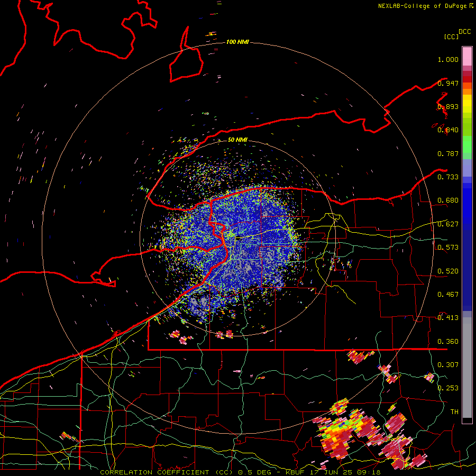Click the 100 NMI range ring label

237,42
